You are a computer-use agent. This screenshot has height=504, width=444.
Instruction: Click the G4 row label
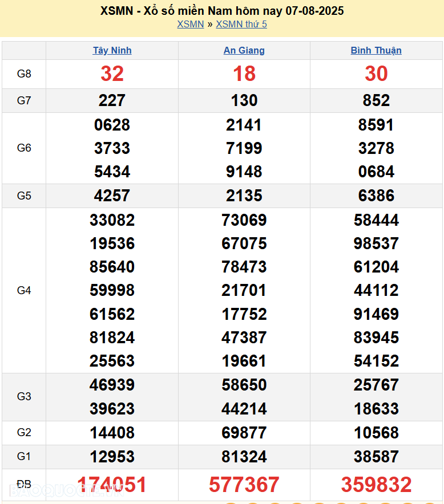[x=24, y=290]
